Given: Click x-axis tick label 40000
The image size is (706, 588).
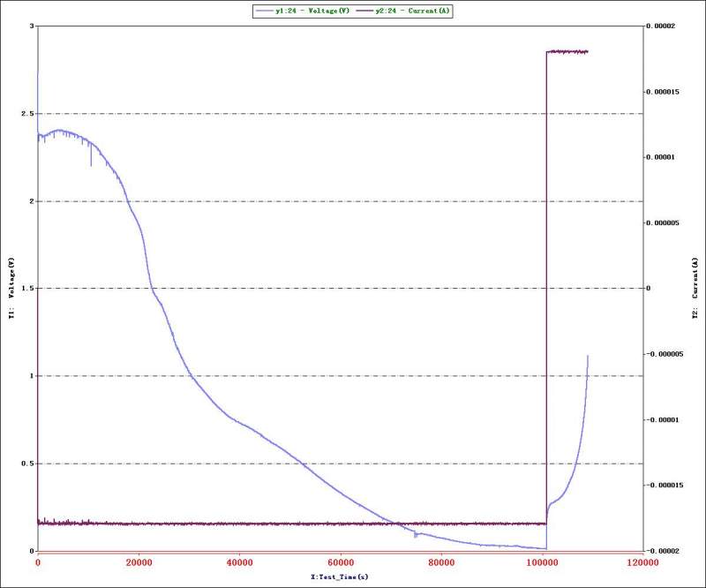Looking at the screenshot, I should pyautogui.click(x=239, y=562).
